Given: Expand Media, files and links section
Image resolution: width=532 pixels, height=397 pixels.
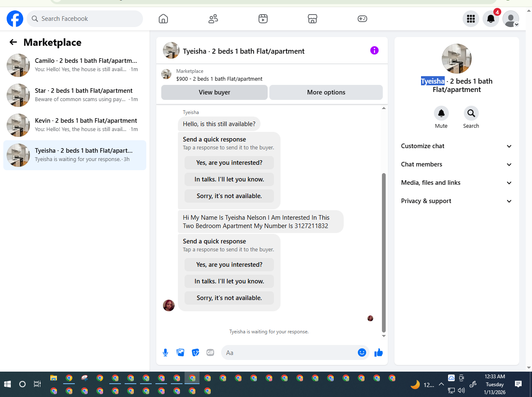Looking at the screenshot, I should click(x=456, y=183).
